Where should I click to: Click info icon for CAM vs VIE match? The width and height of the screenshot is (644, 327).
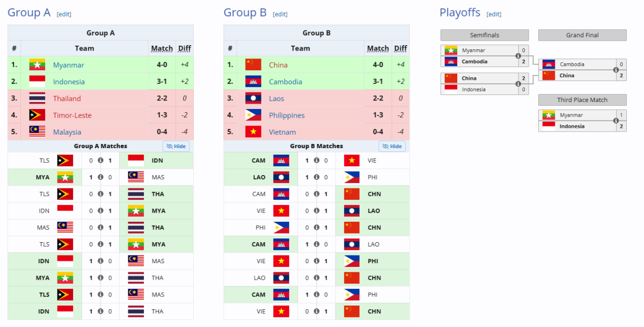pyautogui.click(x=317, y=161)
